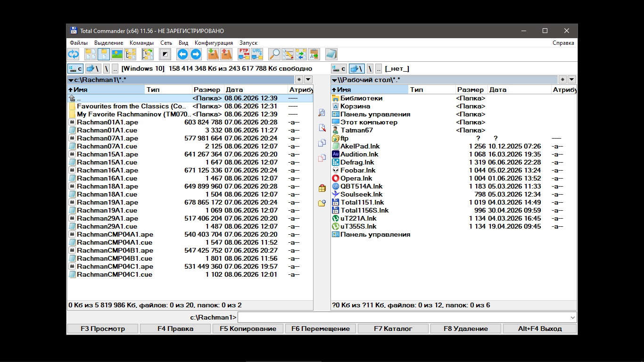Click the Copy icon in middle bar
644x362 pixels.
click(x=322, y=143)
